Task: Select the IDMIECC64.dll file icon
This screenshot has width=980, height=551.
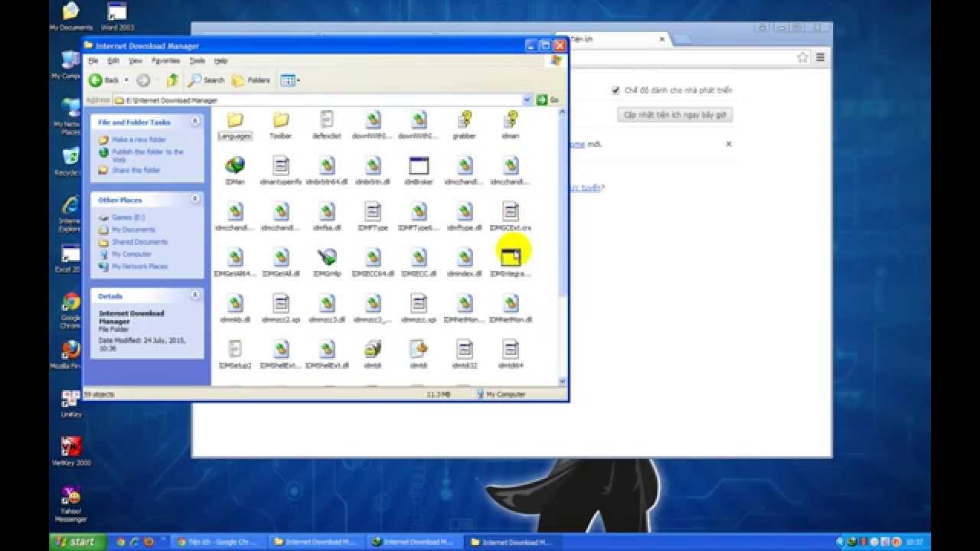Action: click(373, 257)
